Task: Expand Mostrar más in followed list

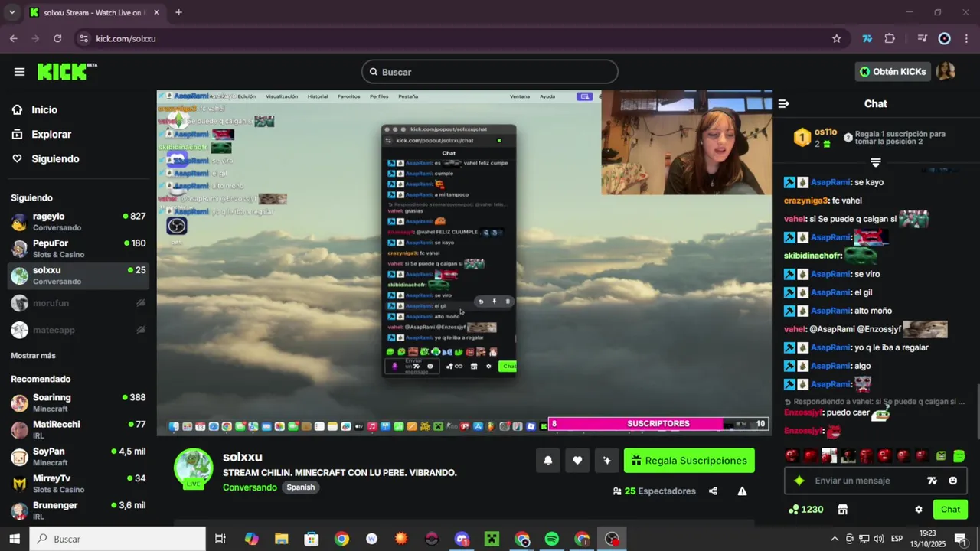Action: click(x=33, y=356)
